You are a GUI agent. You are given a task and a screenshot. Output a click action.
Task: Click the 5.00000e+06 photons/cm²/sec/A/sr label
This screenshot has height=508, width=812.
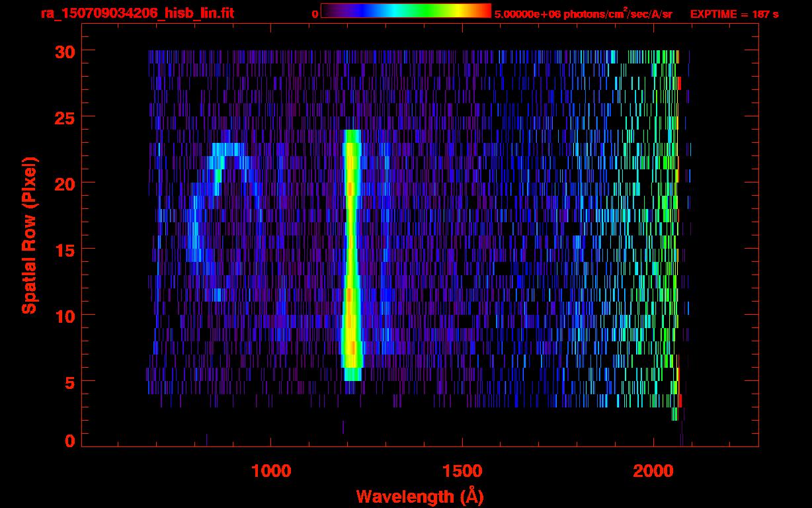583,13
